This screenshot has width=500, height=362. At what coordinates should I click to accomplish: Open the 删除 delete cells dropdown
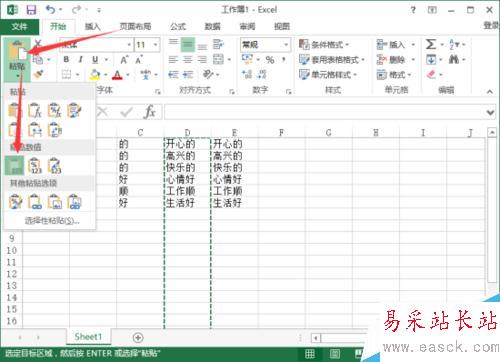click(x=413, y=60)
